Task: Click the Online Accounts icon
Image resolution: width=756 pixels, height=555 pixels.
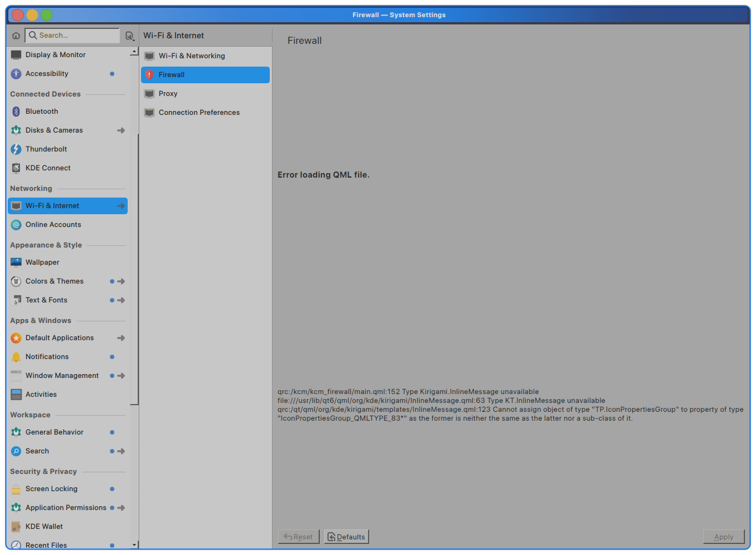Action: point(16,225)
